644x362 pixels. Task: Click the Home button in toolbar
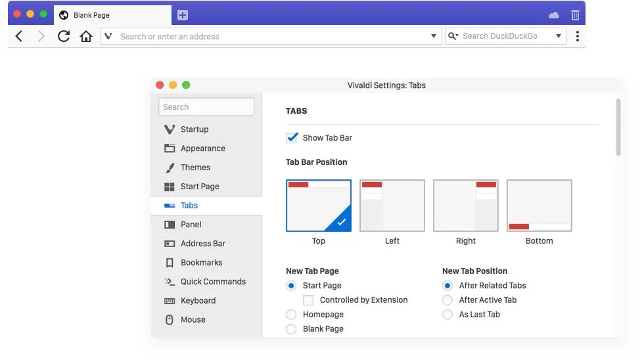click(86, 37)
